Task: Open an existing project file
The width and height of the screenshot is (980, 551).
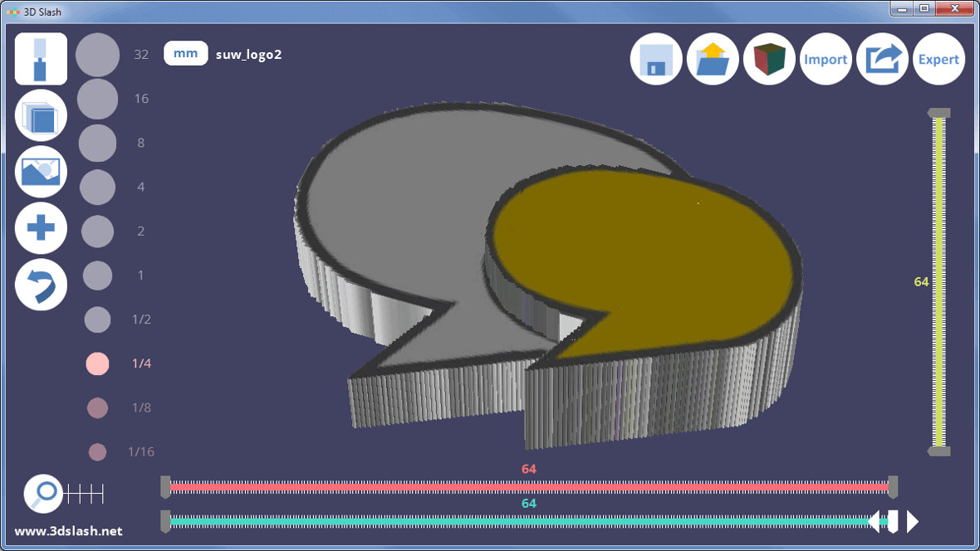Action: tap(713, 59)
